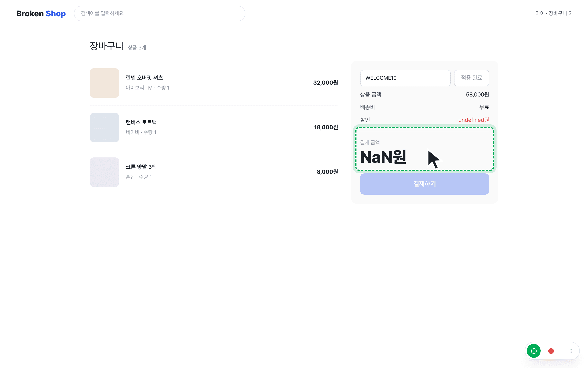Click the red record button

point(551,351)
